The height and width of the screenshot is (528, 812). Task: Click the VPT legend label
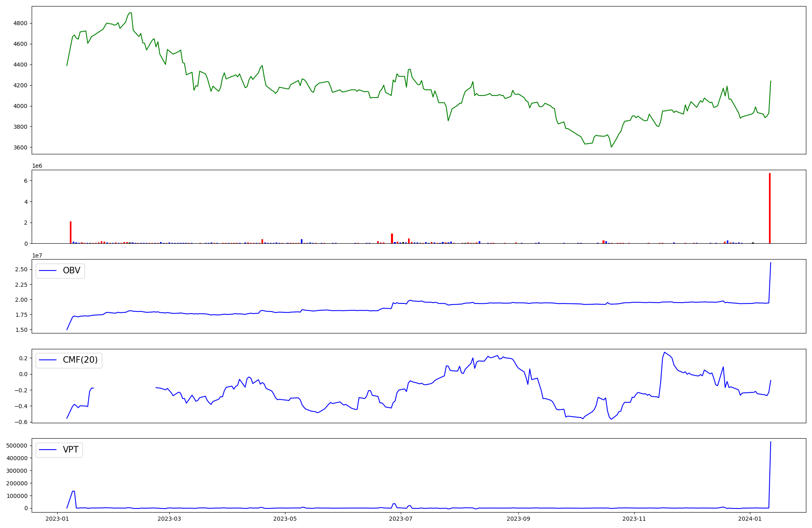pos(70,450)
